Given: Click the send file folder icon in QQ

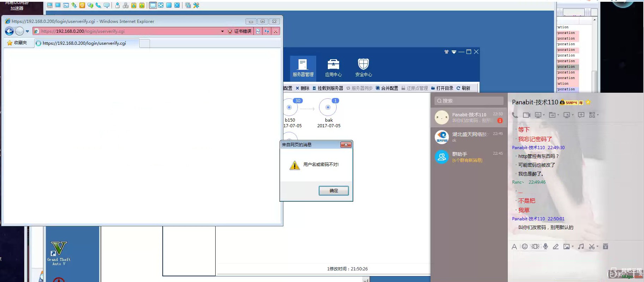Looking at the screenshot, I should pyautogui.click(x=552, y=115).
